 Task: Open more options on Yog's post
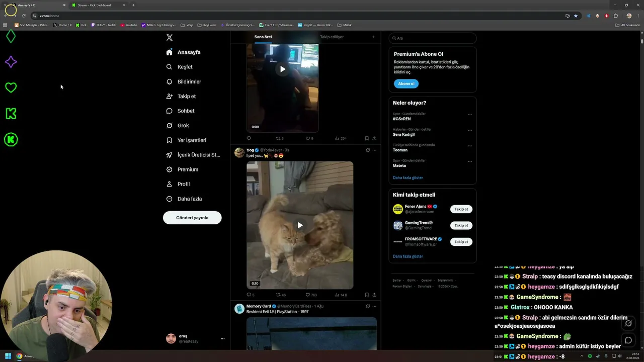point(374,150)
